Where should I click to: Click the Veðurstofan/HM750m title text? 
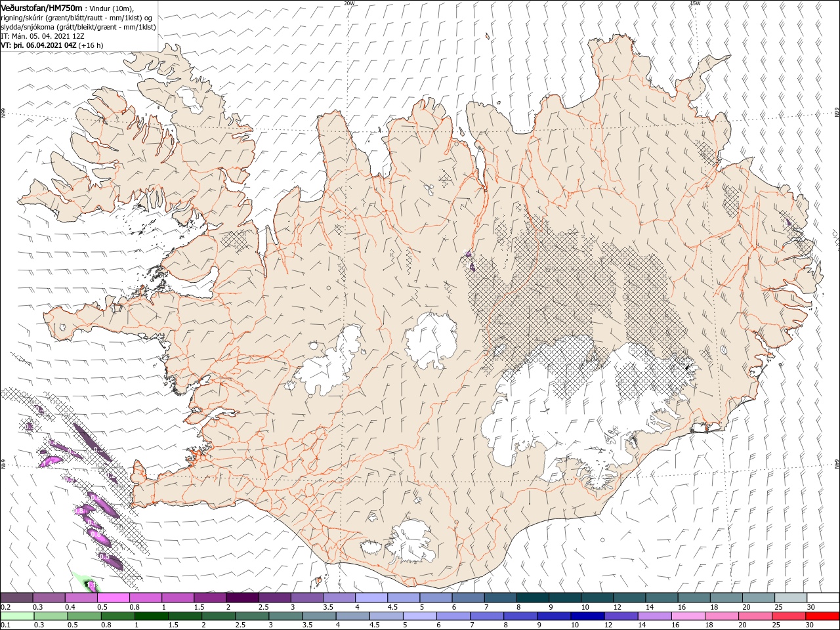click(x=41, y=8)
